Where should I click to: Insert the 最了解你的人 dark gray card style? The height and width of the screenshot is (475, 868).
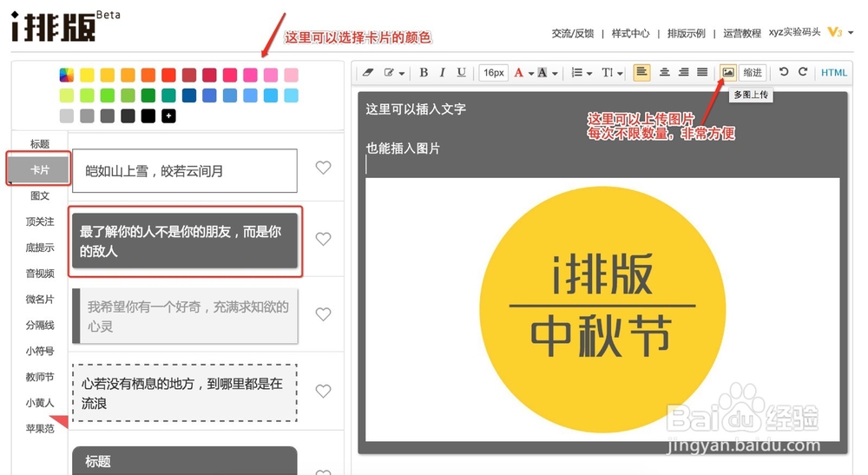(x=184, y=241)
